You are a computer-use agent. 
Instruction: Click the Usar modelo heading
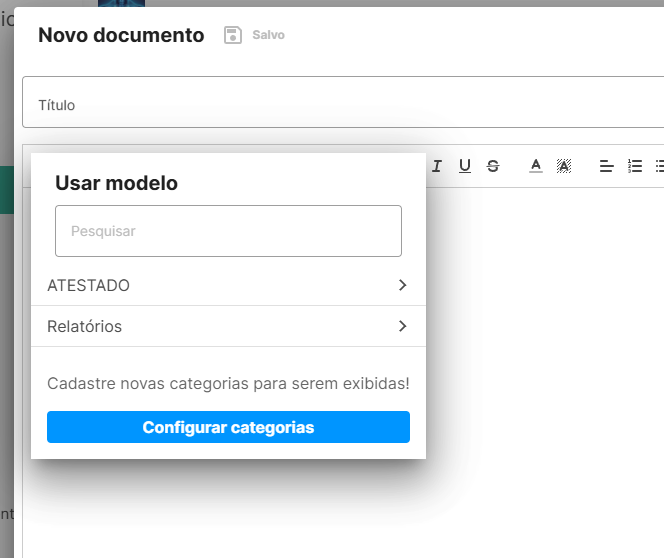point(116,183)
